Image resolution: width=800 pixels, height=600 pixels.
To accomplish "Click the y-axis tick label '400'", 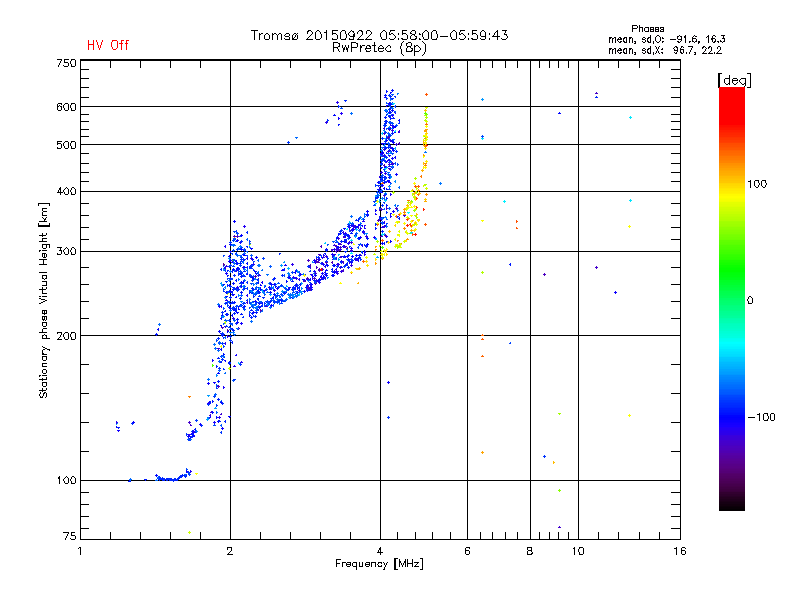I will tap(66, 191).
